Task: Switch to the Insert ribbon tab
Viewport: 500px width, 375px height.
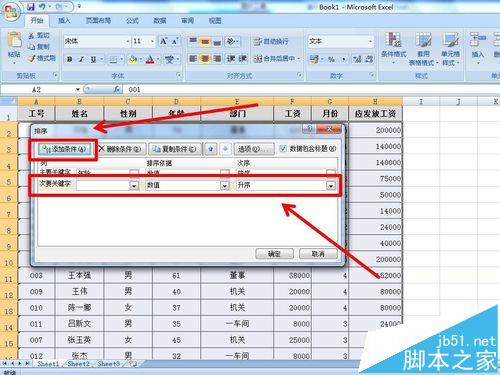Action: 64,21
